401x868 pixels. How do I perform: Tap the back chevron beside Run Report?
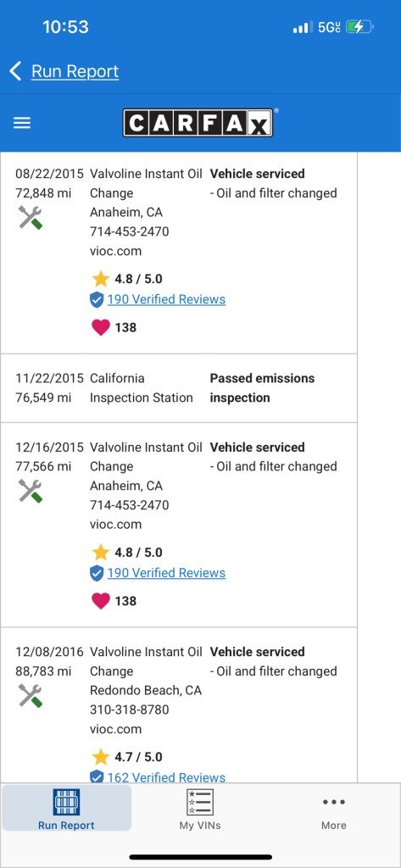(x=15, y=71)
